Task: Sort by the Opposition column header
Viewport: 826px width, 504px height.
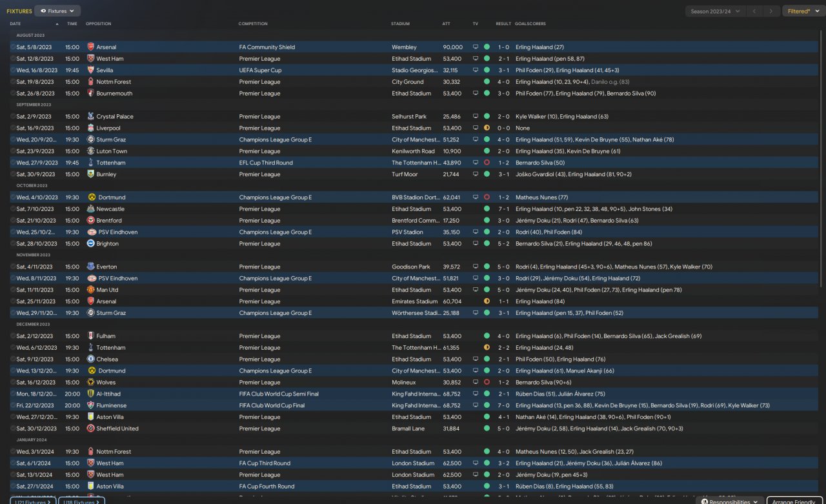Action: (x=99, y=24)
